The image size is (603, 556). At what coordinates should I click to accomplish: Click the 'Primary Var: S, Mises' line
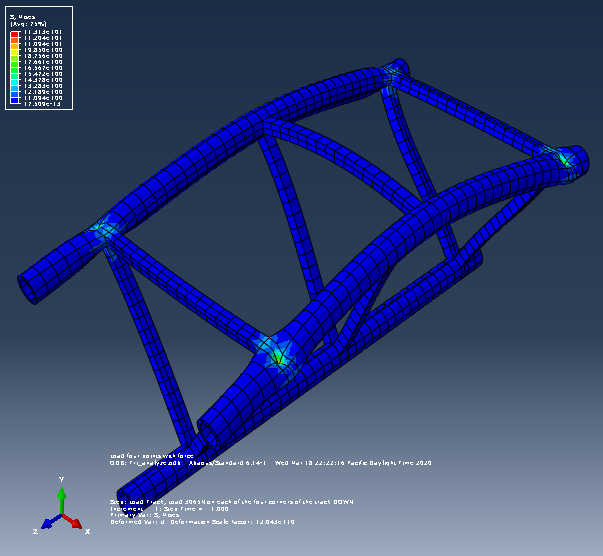coord(145,515)
